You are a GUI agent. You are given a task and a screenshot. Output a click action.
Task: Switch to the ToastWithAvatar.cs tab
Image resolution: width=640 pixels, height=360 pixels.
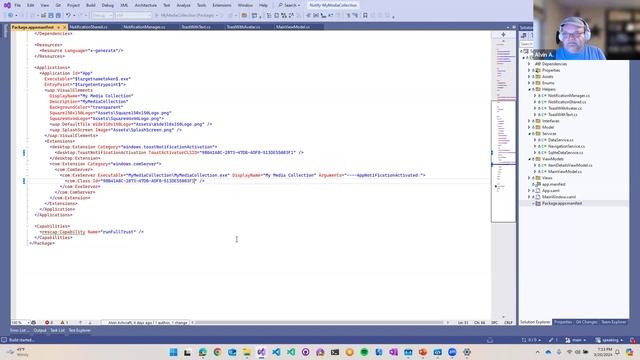click(243, 27)
